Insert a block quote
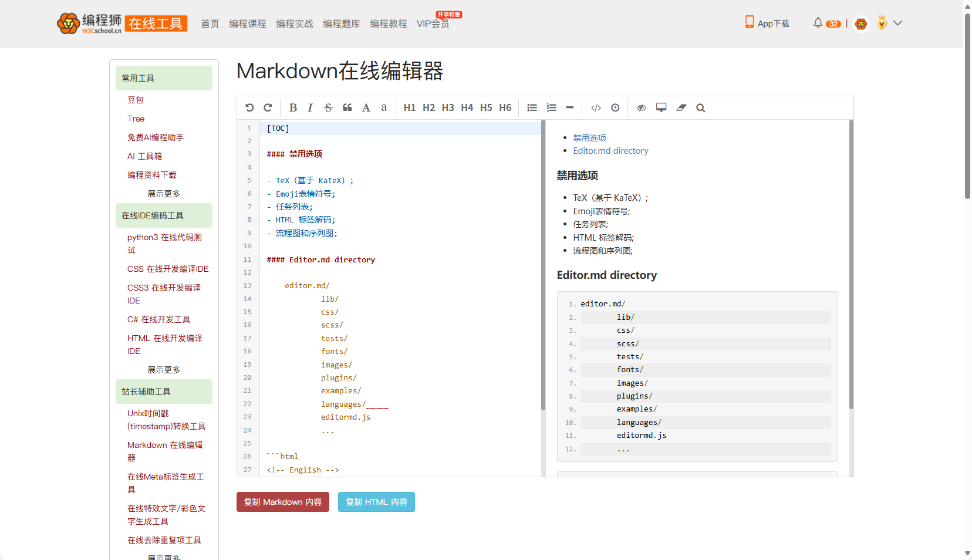The height and width of the screenshot is (560, 972). tap(347, 107)
